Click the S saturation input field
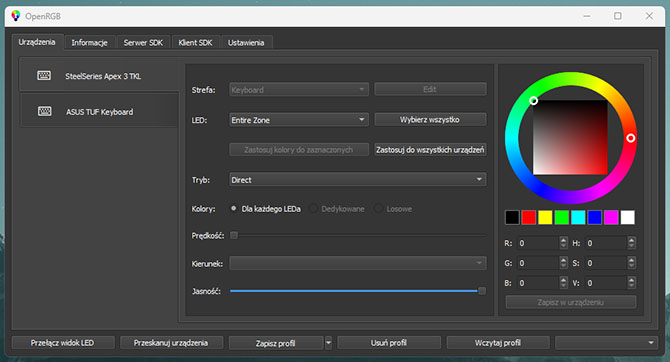This screenshot has height=362, width=670. 606,263
